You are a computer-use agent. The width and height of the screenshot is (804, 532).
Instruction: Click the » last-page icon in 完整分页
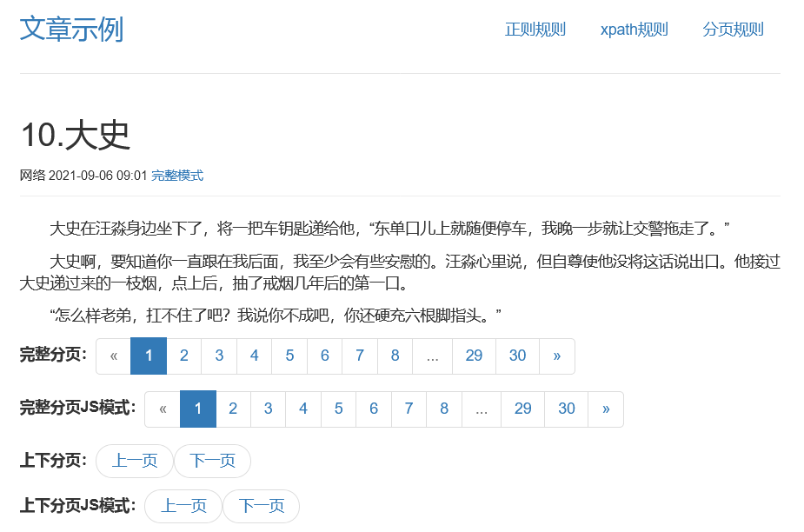point(557,356)
